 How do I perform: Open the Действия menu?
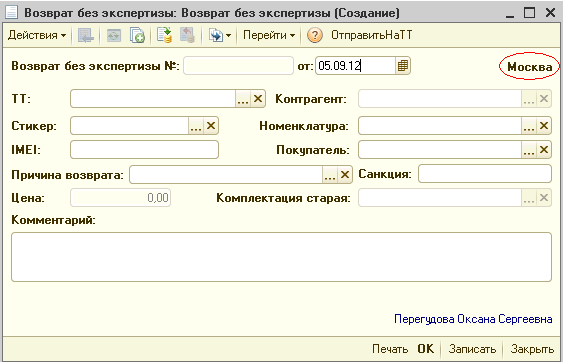[37, 35]
